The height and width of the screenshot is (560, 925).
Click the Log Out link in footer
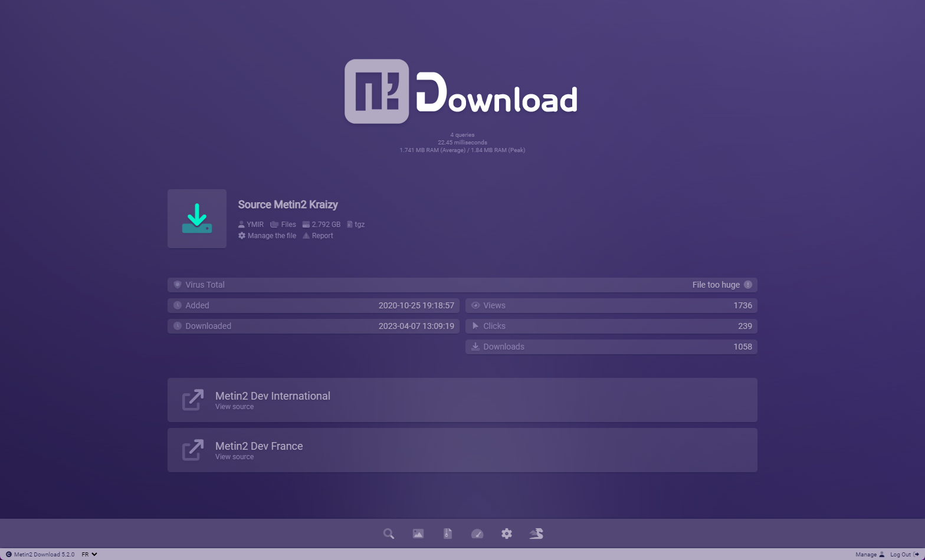(x=901, y=555)
